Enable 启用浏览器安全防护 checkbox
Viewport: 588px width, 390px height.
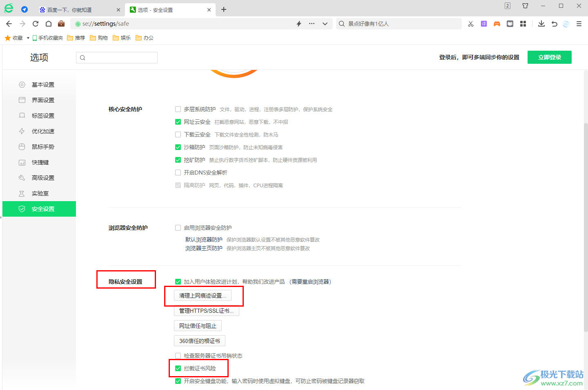pyautogui.click(x=178, y=228)
